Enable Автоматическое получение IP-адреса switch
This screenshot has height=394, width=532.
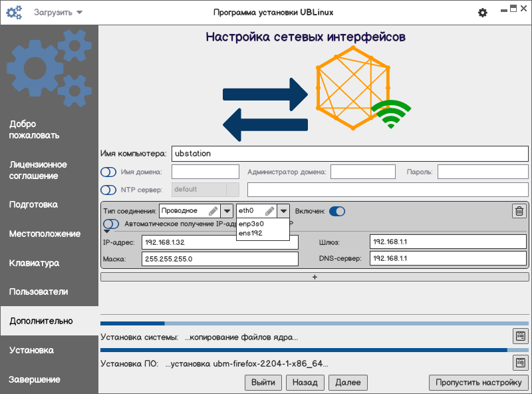(111, 224)
